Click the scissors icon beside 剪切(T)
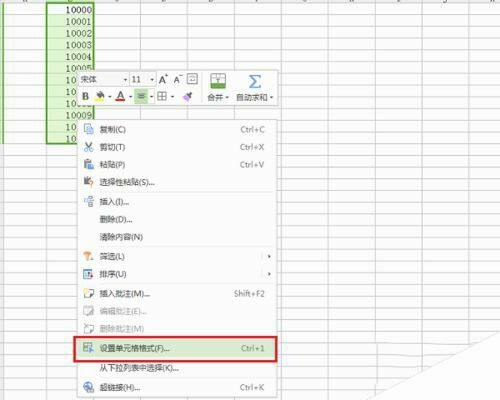Screen dimensions: 500x400 [89, 147]
